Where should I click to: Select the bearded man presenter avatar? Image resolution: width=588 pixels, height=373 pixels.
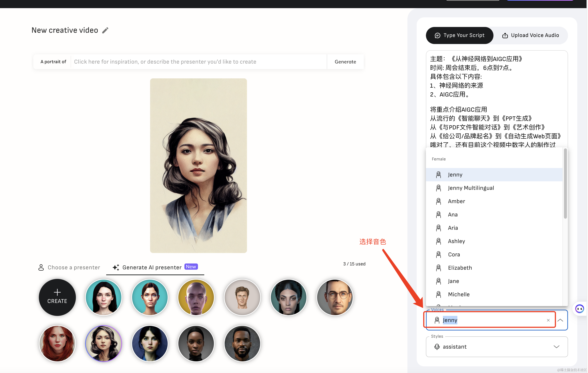click(x=242, y=343)
